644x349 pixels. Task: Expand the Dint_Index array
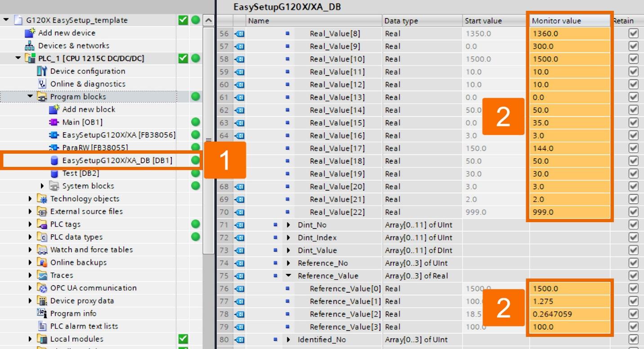point(288,237)
